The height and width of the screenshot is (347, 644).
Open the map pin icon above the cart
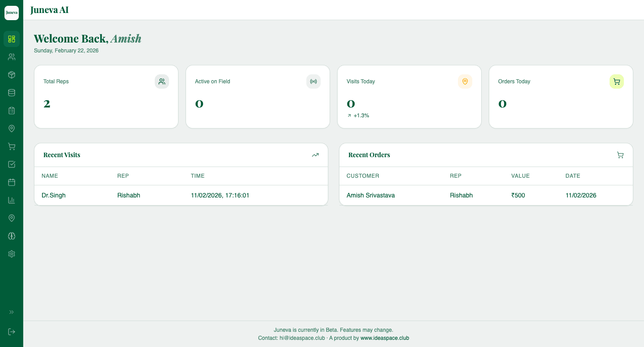[12, 129]
